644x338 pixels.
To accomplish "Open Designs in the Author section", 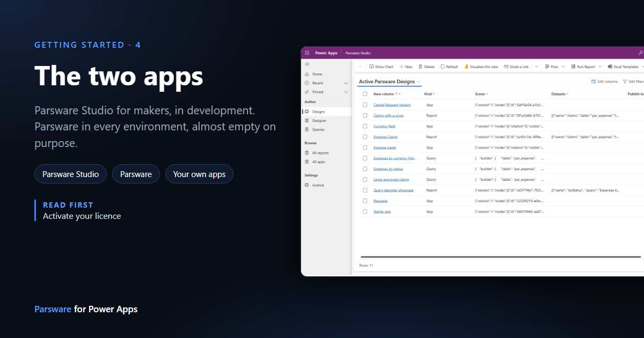I will pyautogui.click(x=326, y=112).
